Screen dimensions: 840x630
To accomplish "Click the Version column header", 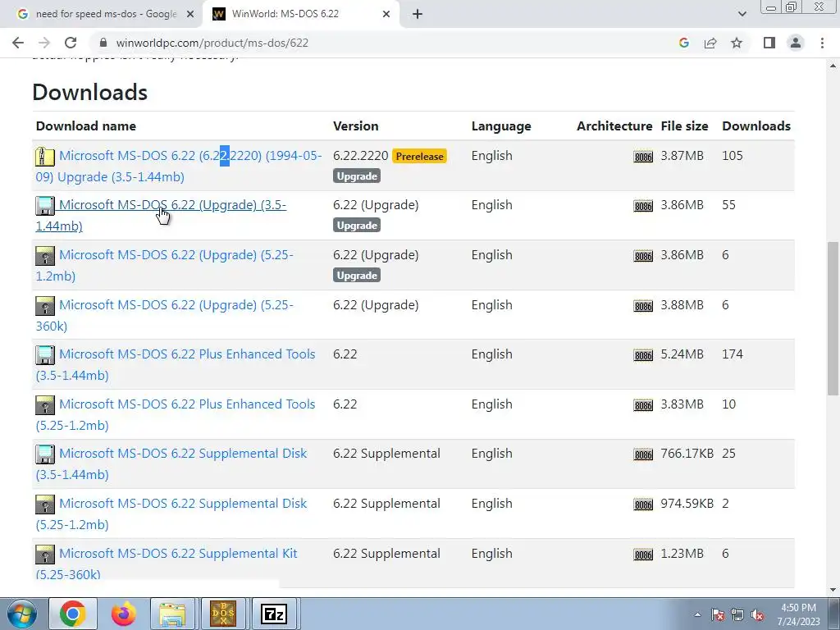I will 356,126.
